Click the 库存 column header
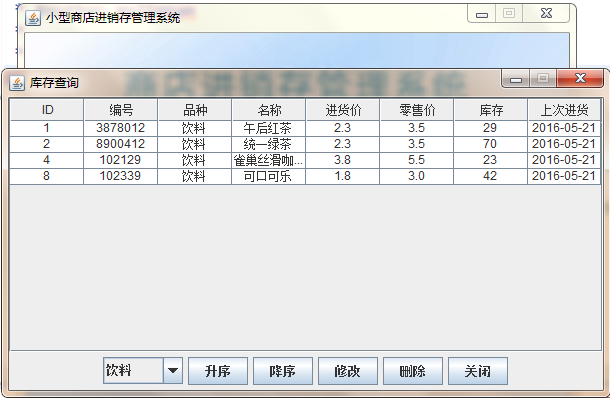Image resolution: width=610 pixels, height=398 pixels. [x=491, y=110]
